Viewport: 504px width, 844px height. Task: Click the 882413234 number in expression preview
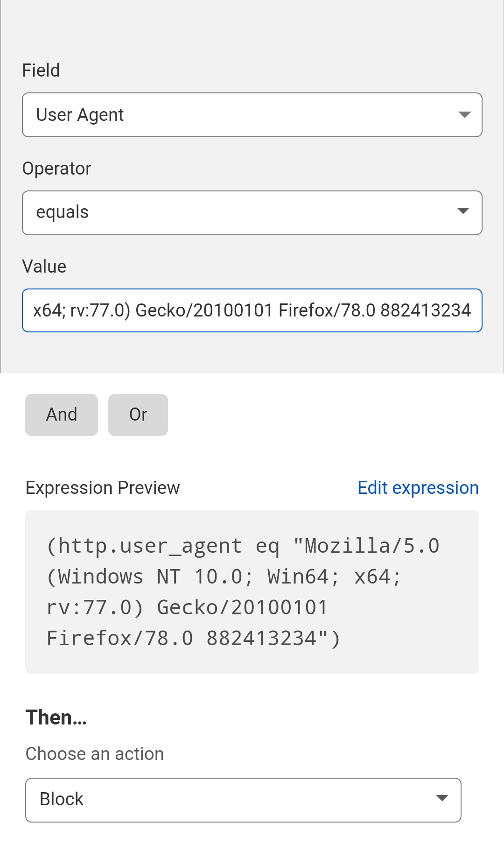261,639
